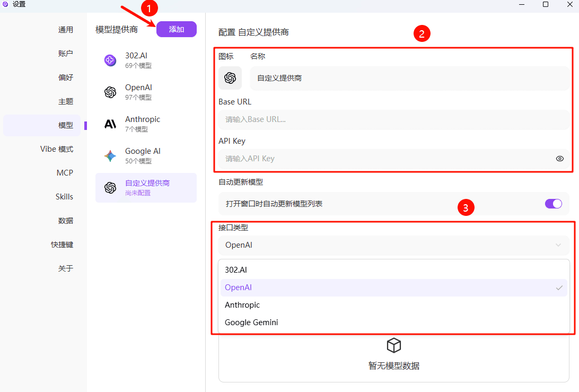Image resolution: width=579 pixels, height=392 pixels.
Task: Close the 设置 window
Action: pos(570,4)
